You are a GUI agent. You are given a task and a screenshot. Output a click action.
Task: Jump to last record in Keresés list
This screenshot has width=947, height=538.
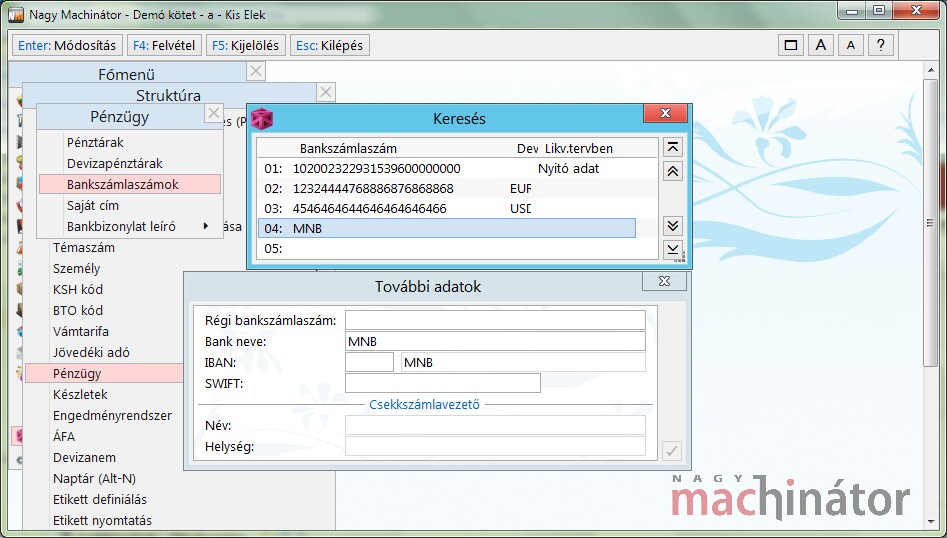coord(673,249)
